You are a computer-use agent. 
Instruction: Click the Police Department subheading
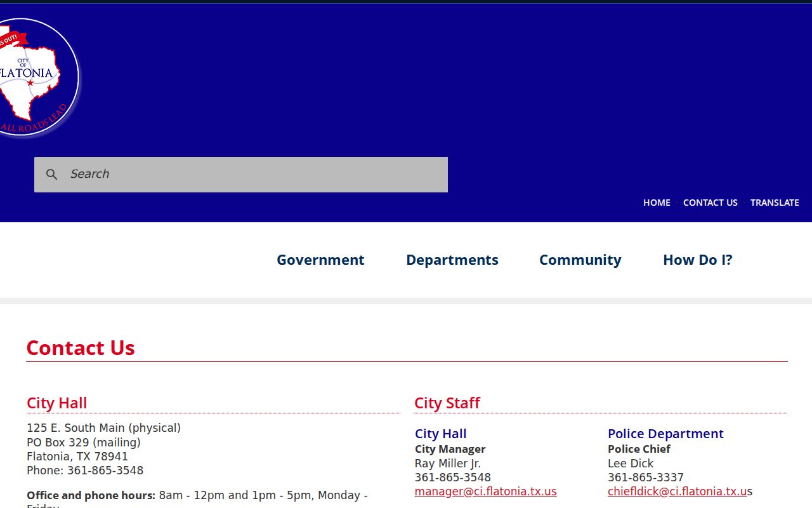point(665,434)
